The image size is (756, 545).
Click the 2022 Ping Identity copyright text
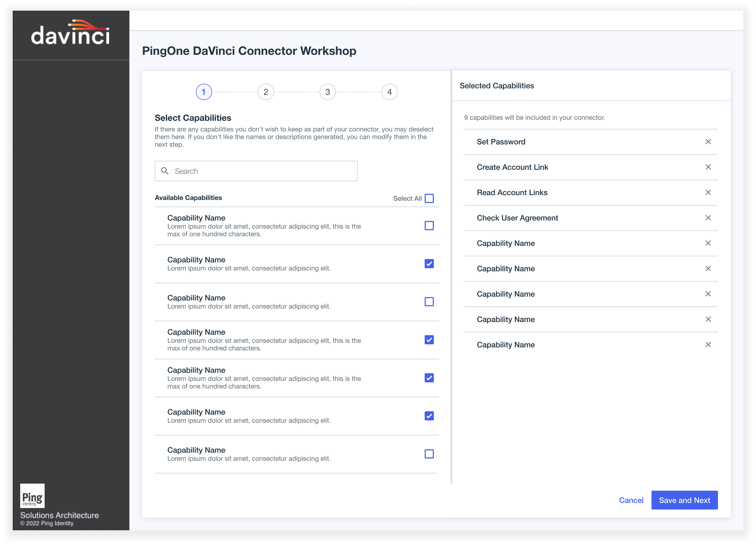(x=47, y=523)
